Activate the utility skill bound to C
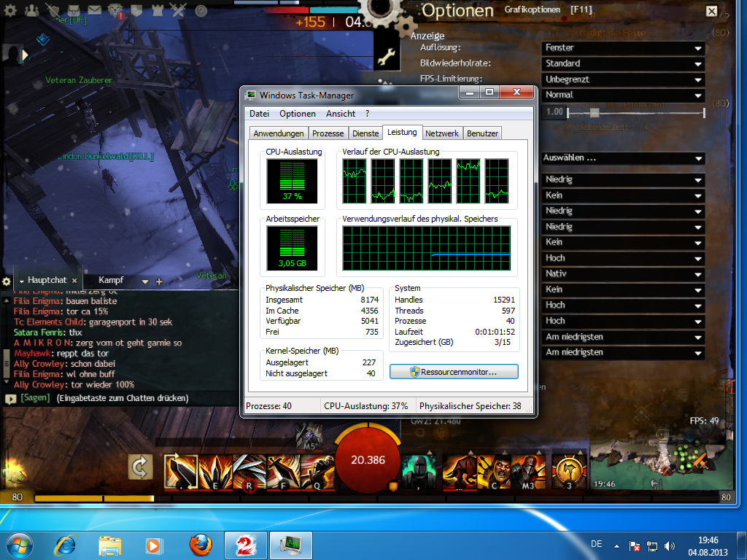 click(494, 472)
